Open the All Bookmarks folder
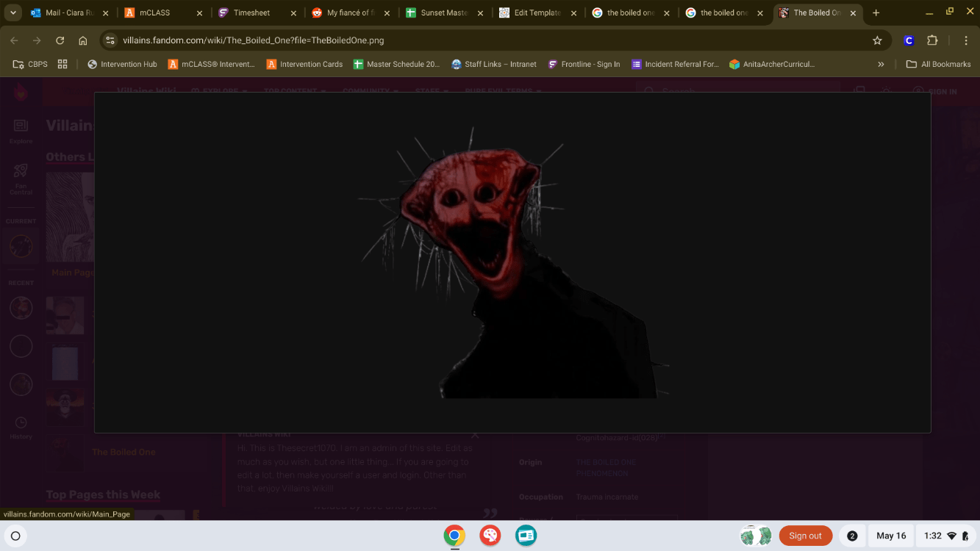This screenshot has height=551, width=980. coord(938,64)
